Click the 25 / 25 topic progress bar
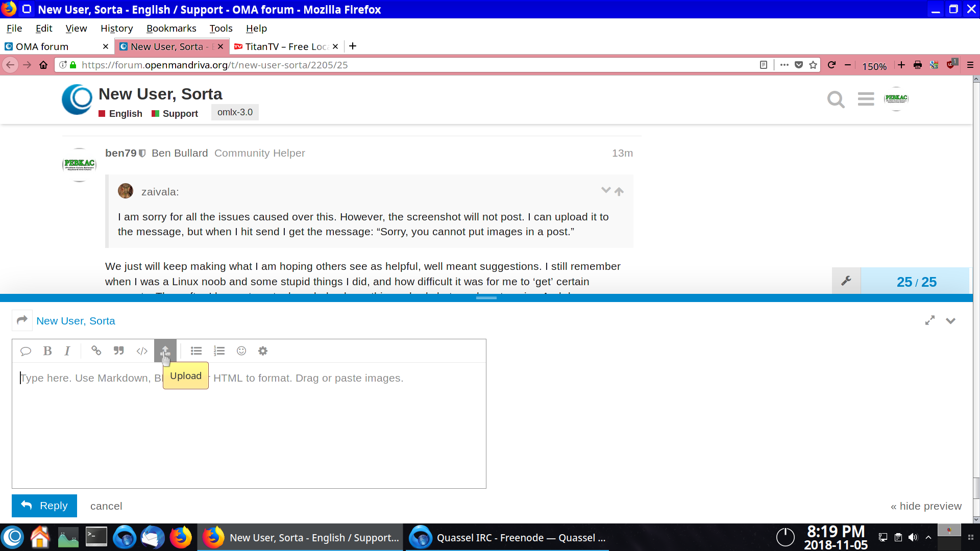 [916, 282]
